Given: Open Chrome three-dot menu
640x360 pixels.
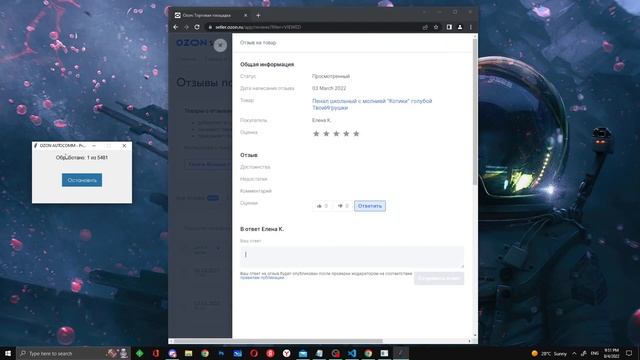Looking at the screenshot, I should [x=471, y=27].
